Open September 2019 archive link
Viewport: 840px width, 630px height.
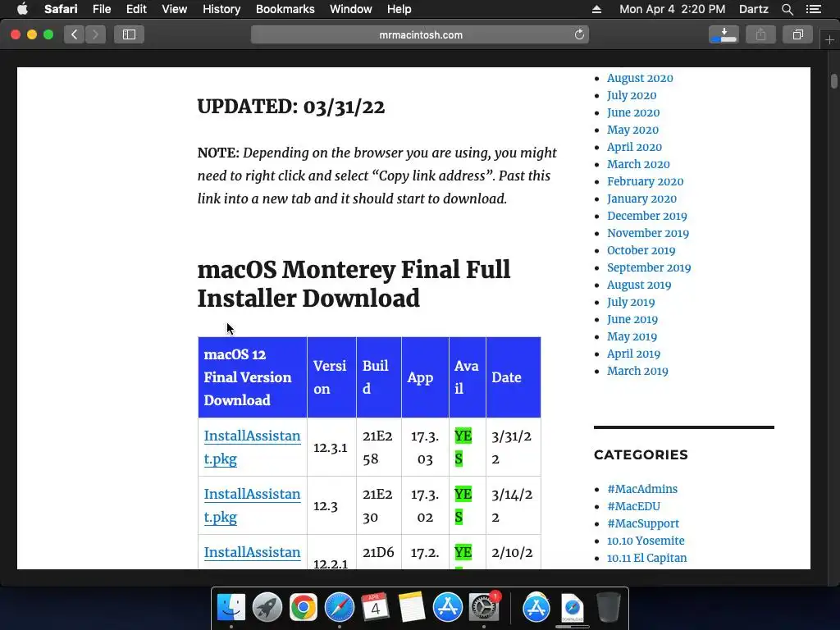pyautogui.click(x=649, y=267)
